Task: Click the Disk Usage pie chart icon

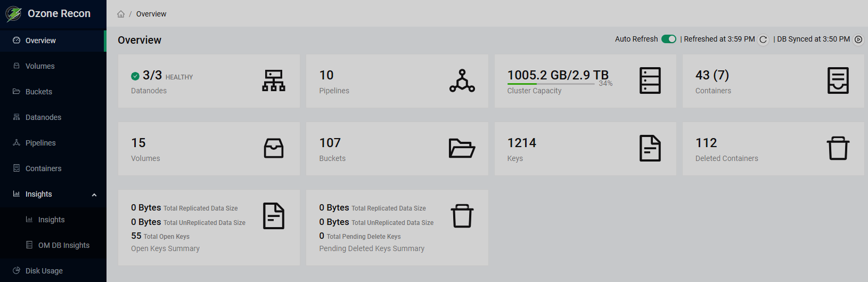Action: (17, 270)
